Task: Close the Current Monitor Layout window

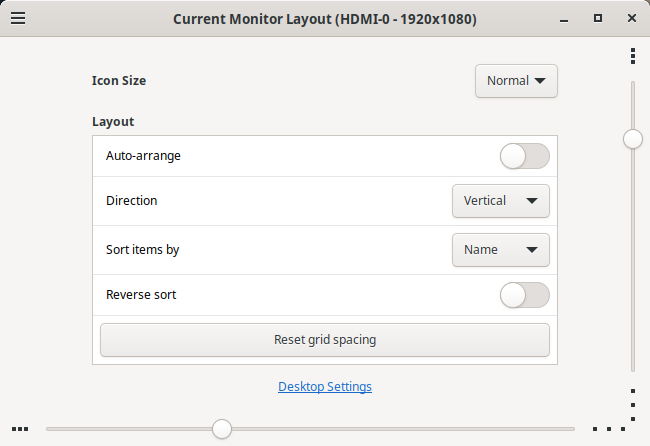Action: [631, 18]
